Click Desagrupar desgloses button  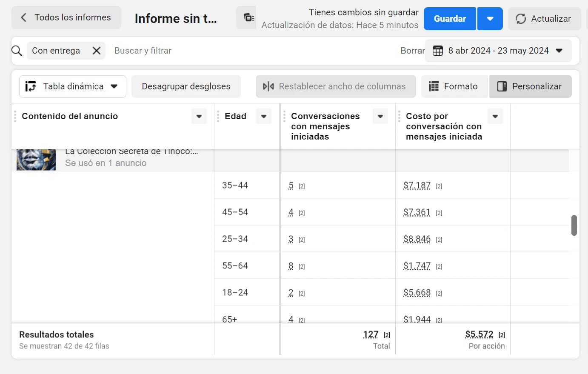(x=186, y=86)
